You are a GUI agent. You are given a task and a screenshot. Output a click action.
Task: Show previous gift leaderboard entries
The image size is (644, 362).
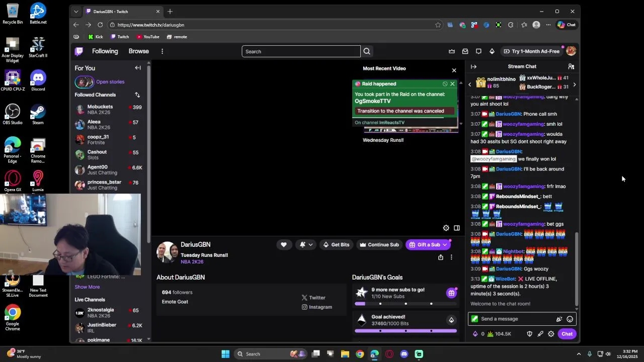tap(470, 84)
